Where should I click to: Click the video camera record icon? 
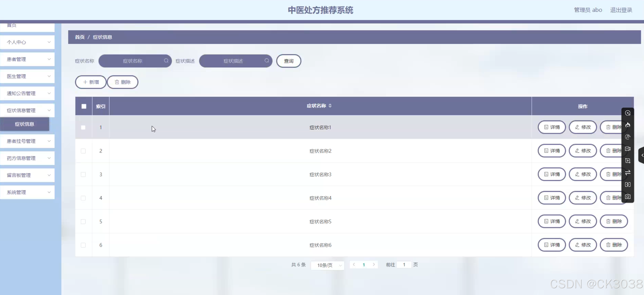[x=627, y=149]
